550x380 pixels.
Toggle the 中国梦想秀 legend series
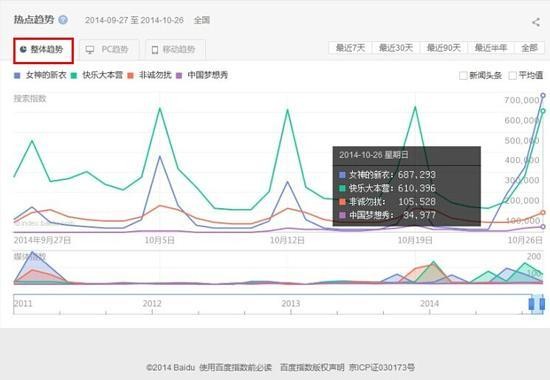click(202, 75)
